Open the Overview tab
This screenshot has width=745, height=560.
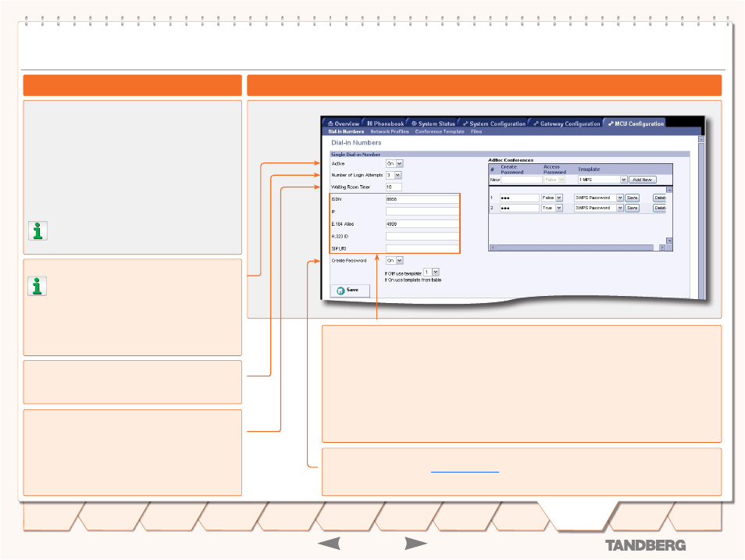(x=344, y=123)
